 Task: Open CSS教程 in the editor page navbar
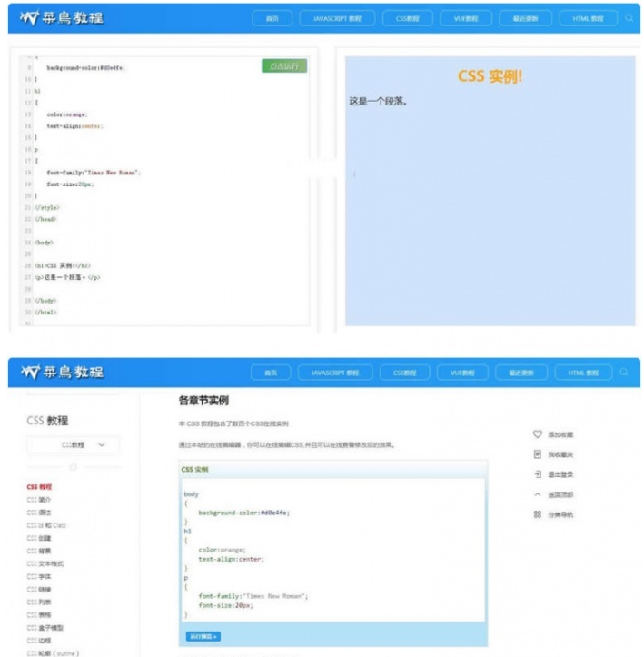coord(408,18)
